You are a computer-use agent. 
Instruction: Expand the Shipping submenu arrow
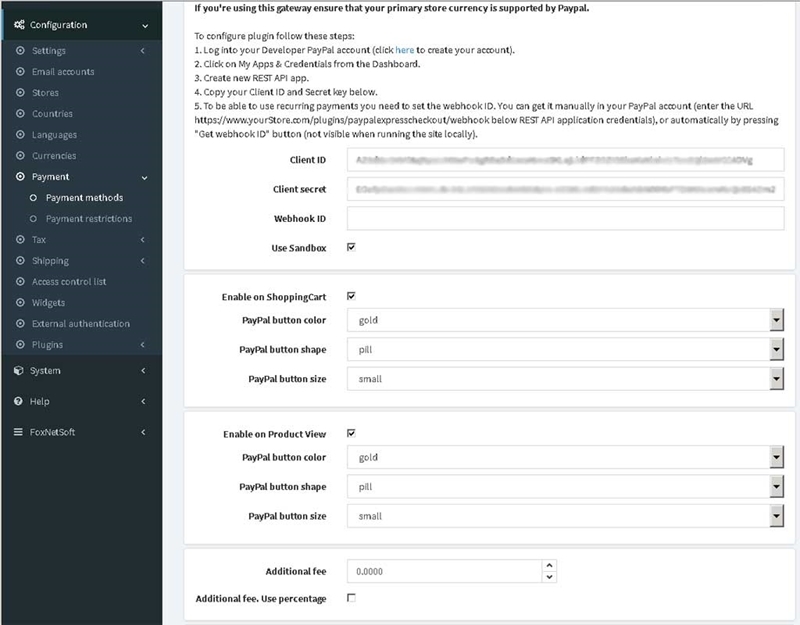coord(143,260)
